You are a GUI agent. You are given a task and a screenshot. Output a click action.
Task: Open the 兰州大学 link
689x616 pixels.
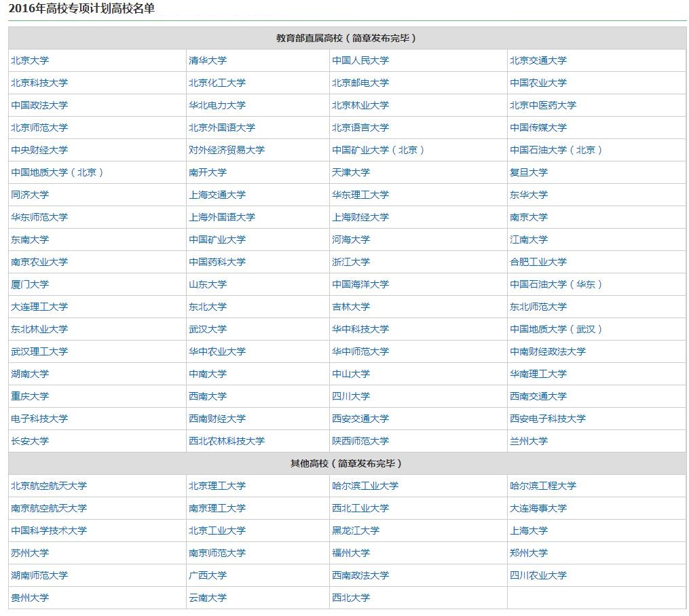(x=529, y=441)
